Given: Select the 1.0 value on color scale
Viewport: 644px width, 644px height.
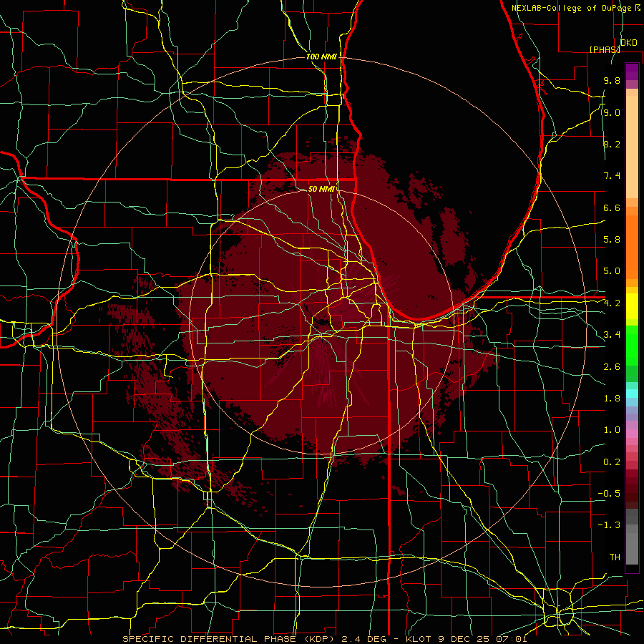Looking at the screenshot, I should [612, 430].
